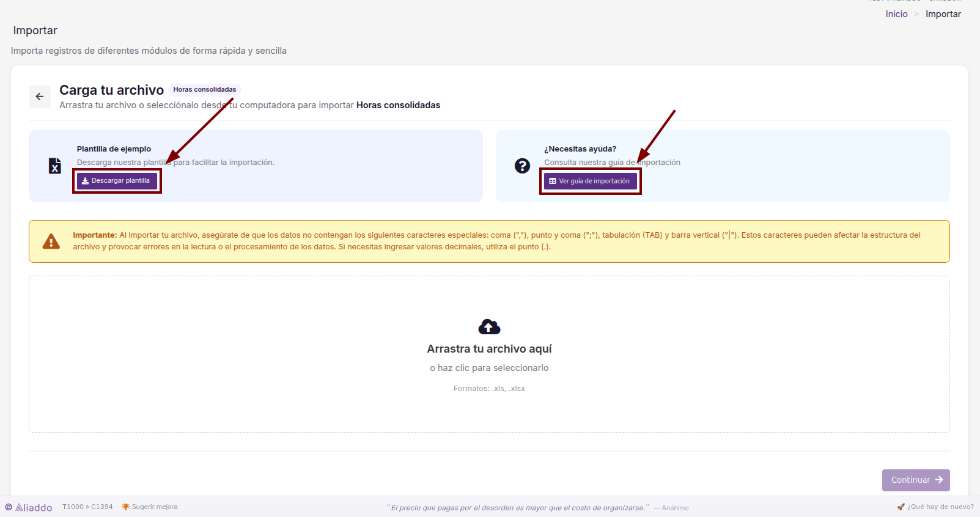Click the Importar breadcrumb item
The height and width of the screenshot is (517, 980).
[943, 14]
